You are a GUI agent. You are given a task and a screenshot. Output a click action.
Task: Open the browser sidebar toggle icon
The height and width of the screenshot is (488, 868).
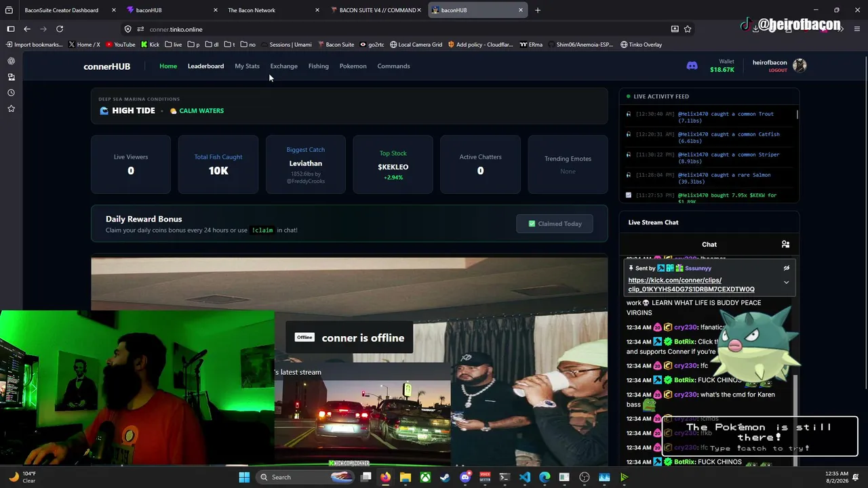pos(11,29)
